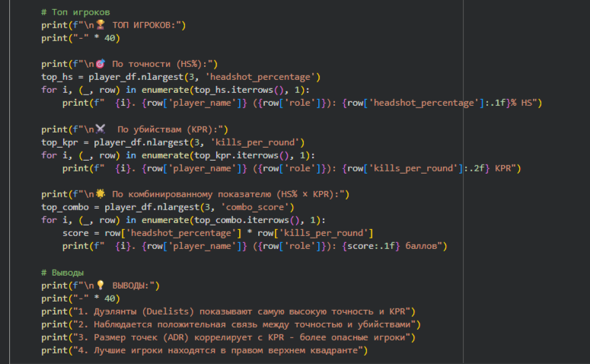Click 'более опасные игроки' text

click(x=352, y=337)
